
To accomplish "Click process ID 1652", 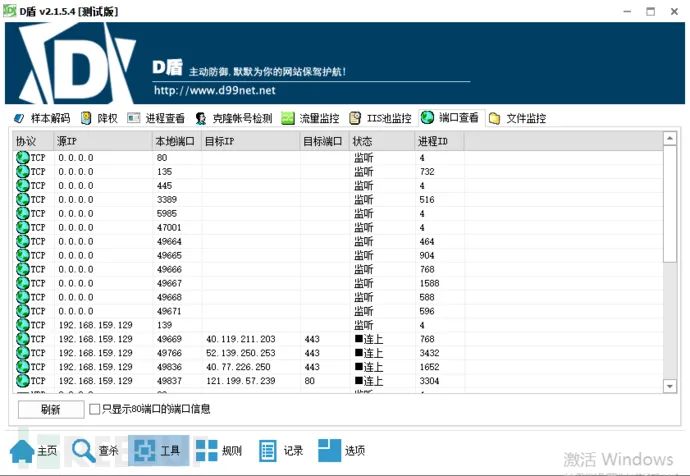I will (x=429, y=367).
